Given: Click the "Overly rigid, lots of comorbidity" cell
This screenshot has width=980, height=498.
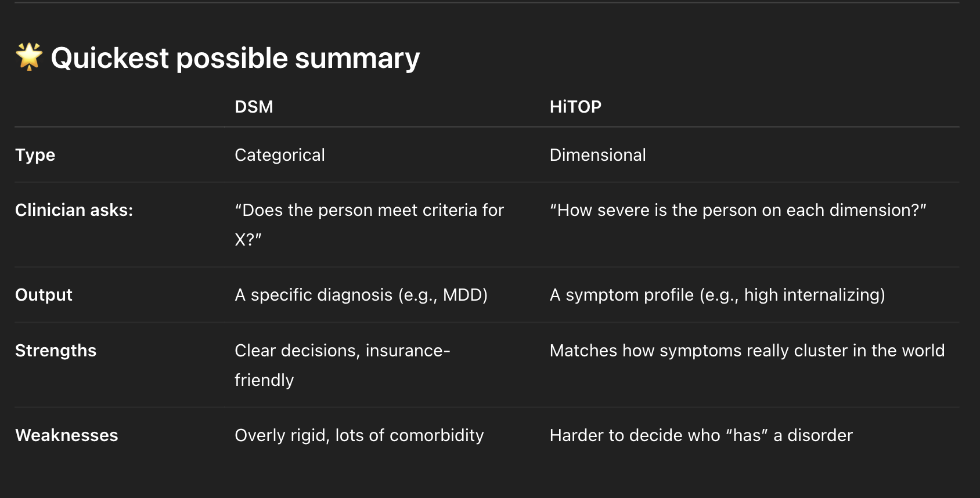Looking at the screenshot, I should (x=359, y=435).
